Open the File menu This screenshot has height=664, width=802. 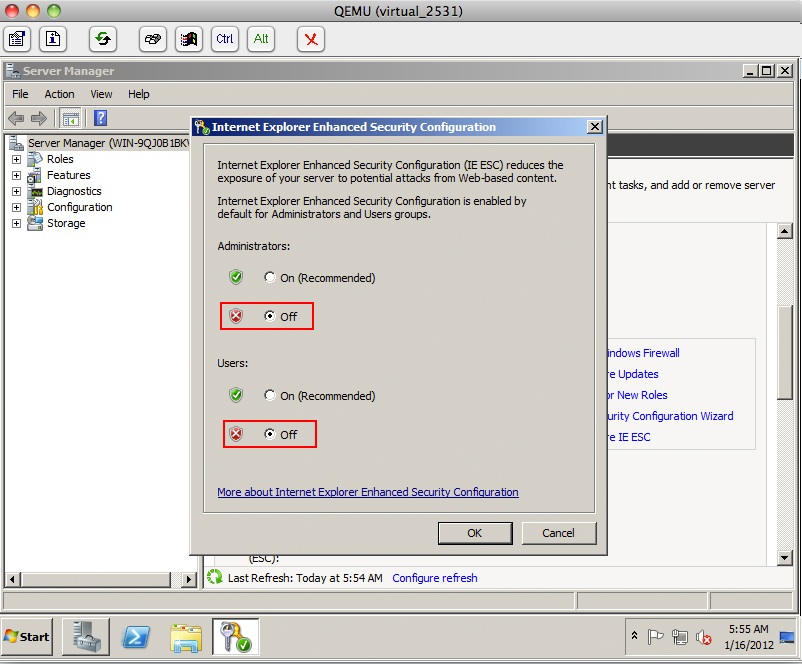tap(20, 94)
